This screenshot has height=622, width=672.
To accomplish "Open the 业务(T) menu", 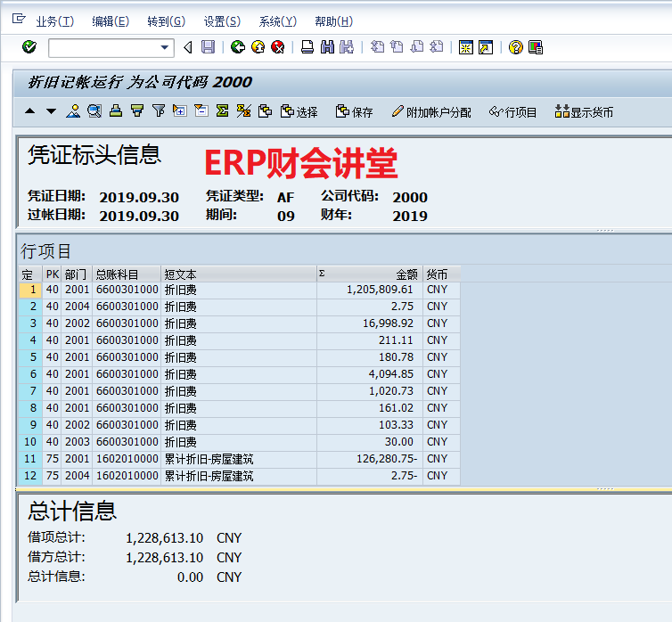I will [x=54, y=21].
